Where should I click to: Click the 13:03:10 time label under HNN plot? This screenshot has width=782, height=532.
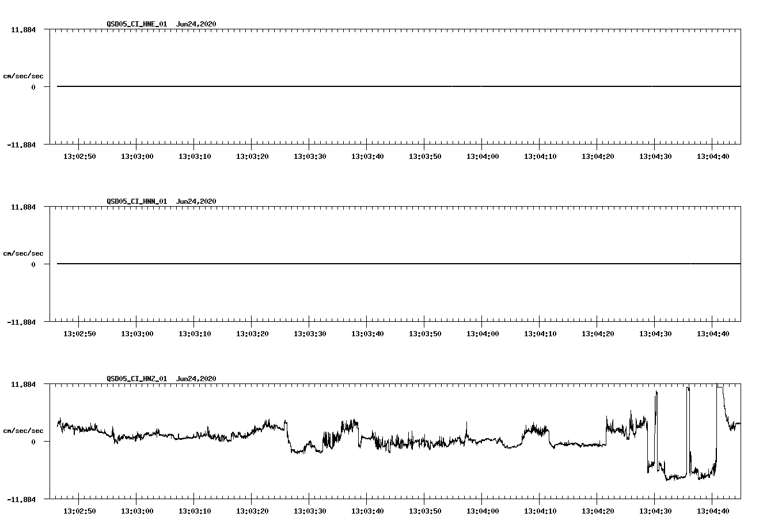click(195, 334)
